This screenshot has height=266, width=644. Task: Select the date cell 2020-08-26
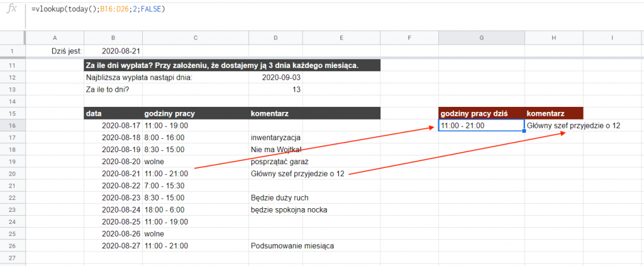(113, 233)
